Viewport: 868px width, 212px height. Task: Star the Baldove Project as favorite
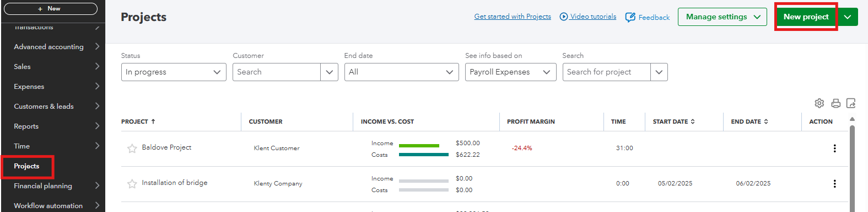pyautogui.click(x=132, y=149)
